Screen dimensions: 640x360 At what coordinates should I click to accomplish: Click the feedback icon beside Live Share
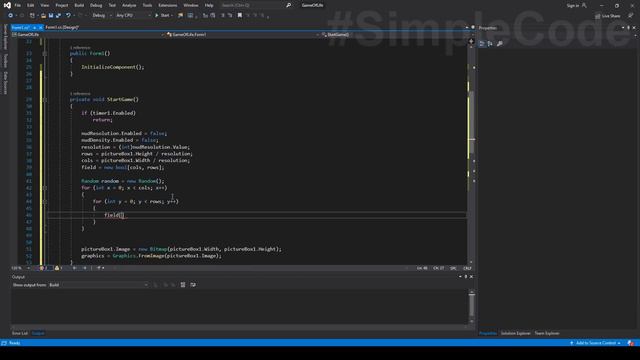point(631,16)
